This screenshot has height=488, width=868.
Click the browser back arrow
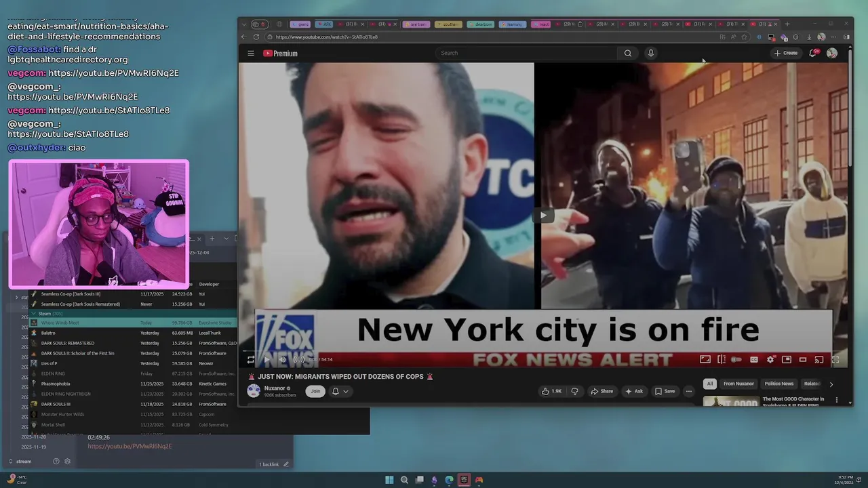tap(244, 37)
